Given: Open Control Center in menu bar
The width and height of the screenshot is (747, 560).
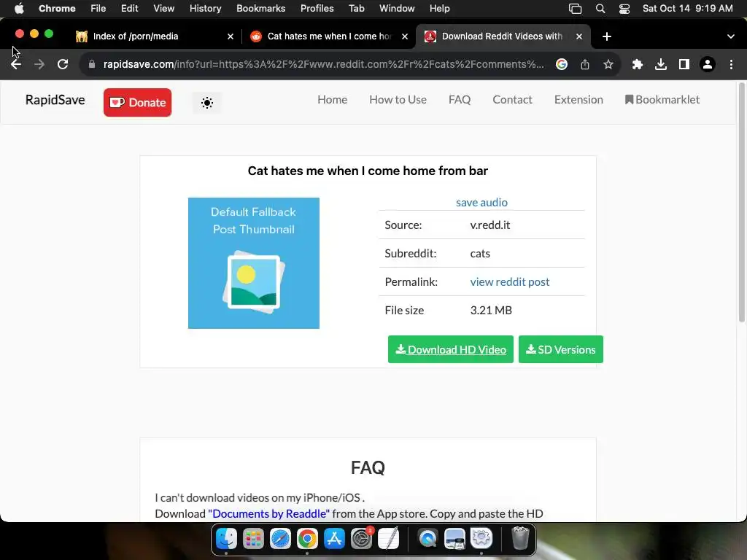Looking at the screenshot, I should pos(624,9).
